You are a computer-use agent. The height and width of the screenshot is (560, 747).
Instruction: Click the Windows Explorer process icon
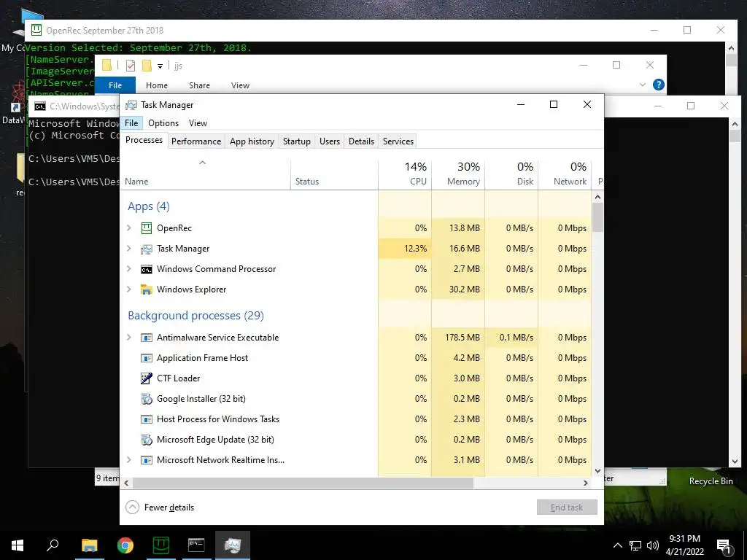(147, 289)
